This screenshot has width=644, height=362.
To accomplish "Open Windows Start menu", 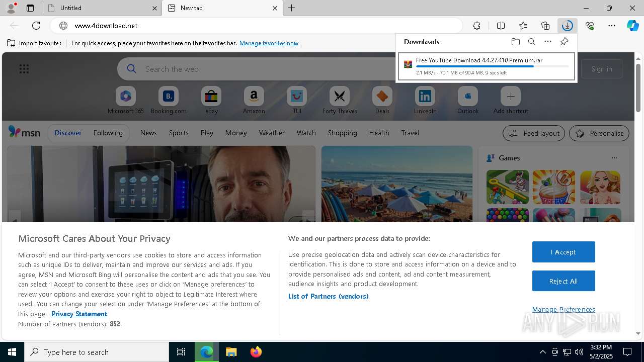I will point(12,352).
